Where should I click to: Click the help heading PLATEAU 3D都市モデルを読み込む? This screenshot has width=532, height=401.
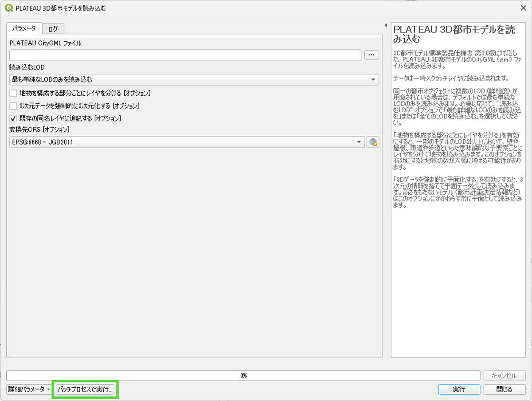[454, 34]
